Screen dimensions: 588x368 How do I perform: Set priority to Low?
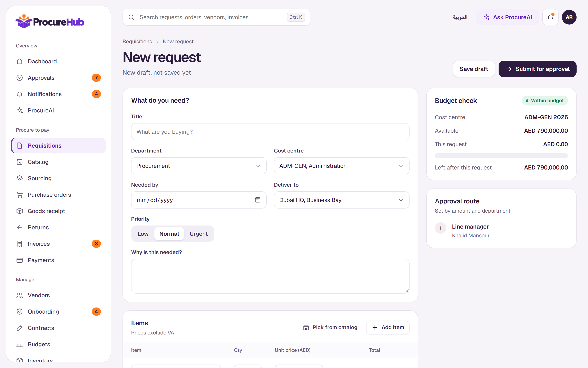(143, 234)
